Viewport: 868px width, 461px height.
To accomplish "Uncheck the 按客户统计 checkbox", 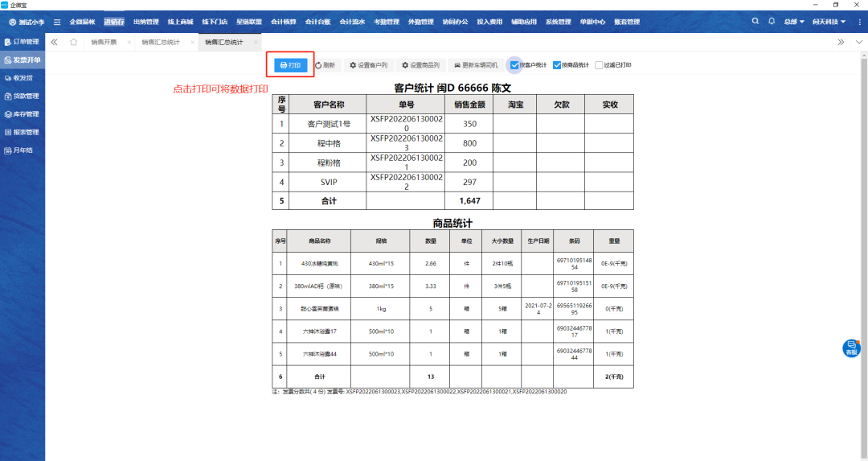I will coord(515,65).
